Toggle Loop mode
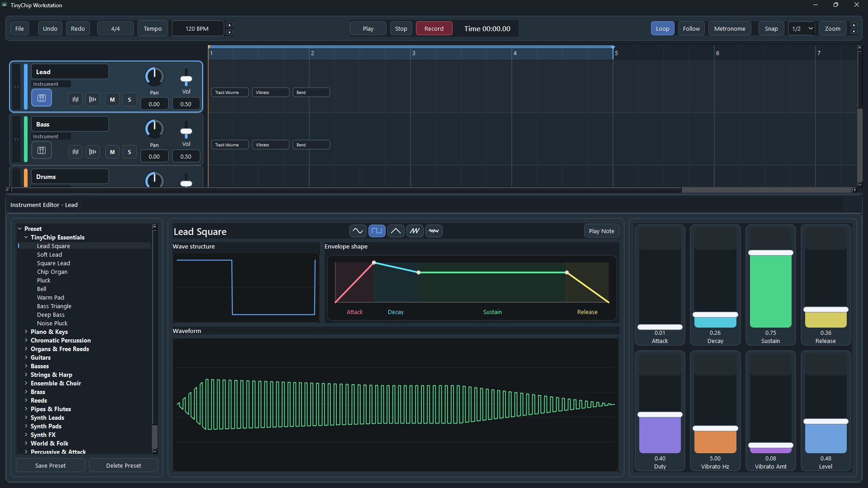 coord(662,28)
